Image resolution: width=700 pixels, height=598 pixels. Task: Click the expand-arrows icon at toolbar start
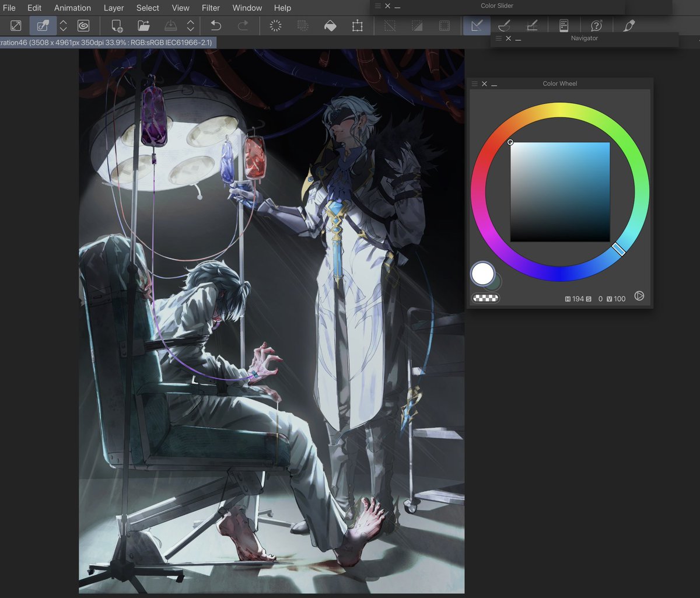tap(16, 26)
